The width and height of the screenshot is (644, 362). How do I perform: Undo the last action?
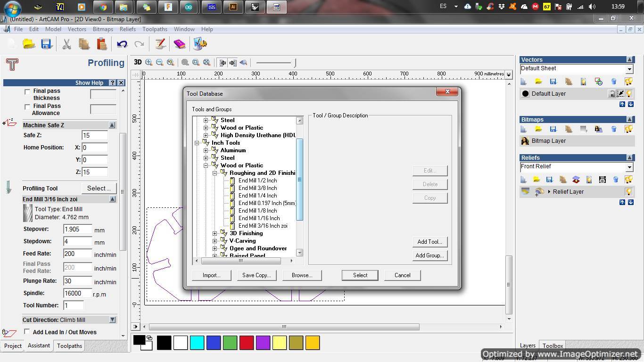pos(122,44)
